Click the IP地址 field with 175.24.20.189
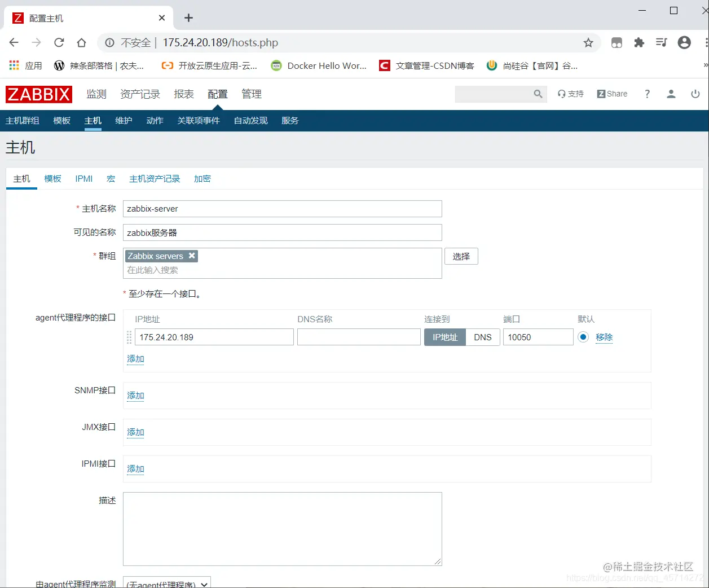Screen dimensions: 709x588 (214, 337)
